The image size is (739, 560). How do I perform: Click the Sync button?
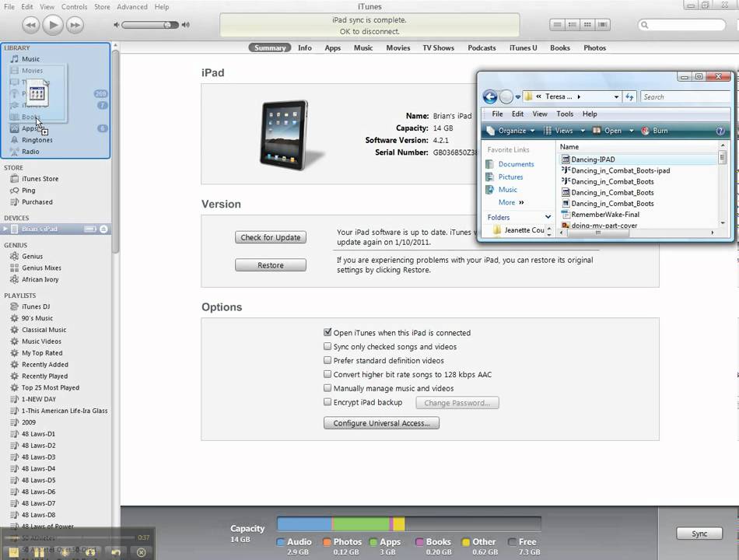pyautogui.click(x=699, y=533)
